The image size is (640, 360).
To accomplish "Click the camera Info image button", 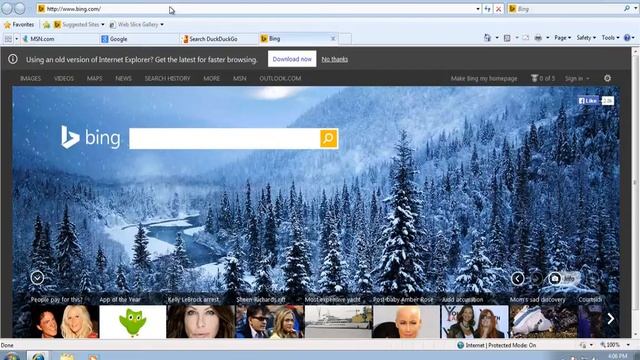I will (563, 279).
